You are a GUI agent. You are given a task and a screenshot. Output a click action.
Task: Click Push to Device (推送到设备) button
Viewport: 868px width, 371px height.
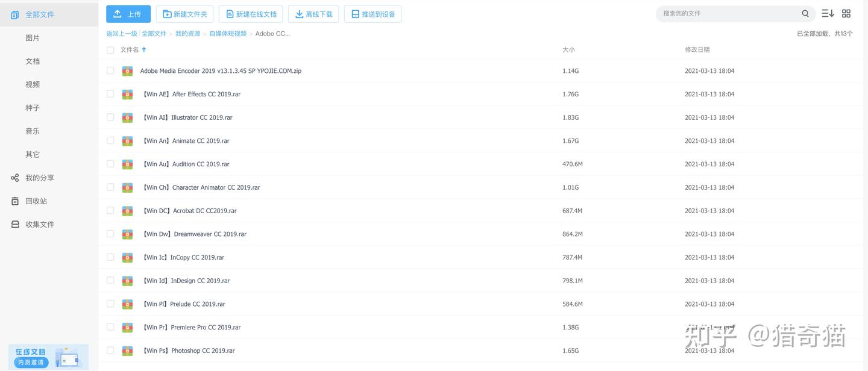[x=373, y=14]
